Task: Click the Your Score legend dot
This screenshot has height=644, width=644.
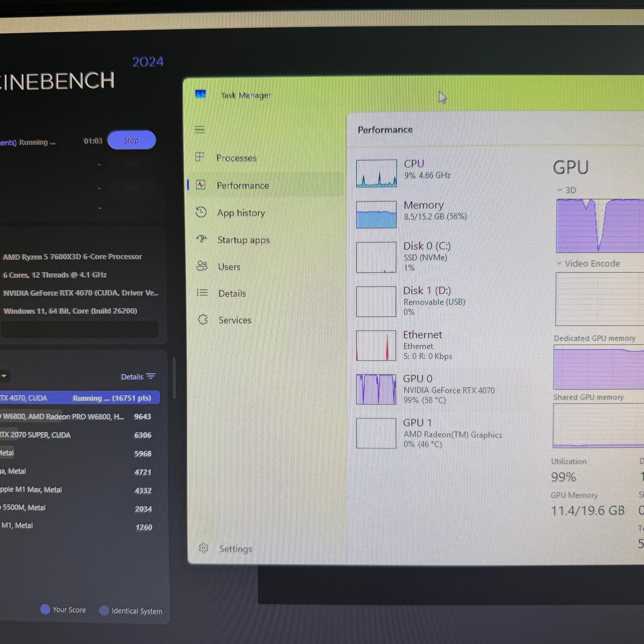Action: click(45, 609)
